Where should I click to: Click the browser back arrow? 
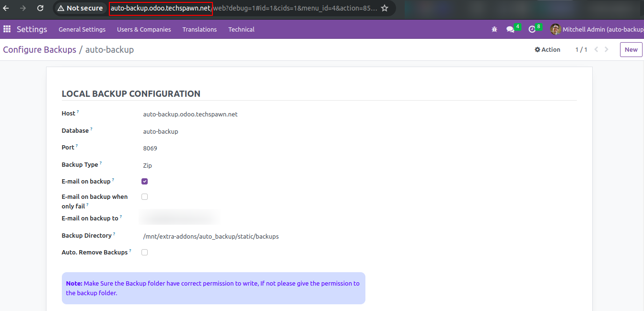[x=6, y=8]
